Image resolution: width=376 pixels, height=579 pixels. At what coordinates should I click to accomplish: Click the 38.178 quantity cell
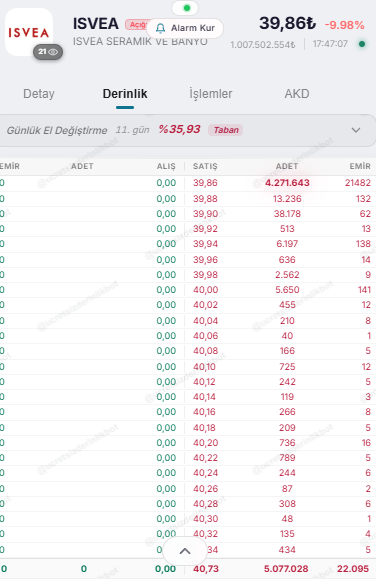click(287, 214)
